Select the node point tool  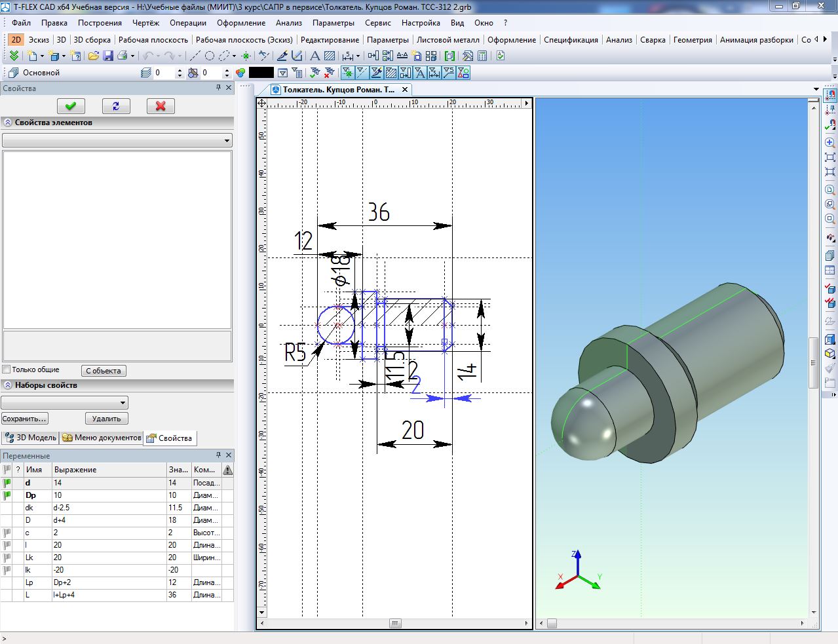point(246,56)
